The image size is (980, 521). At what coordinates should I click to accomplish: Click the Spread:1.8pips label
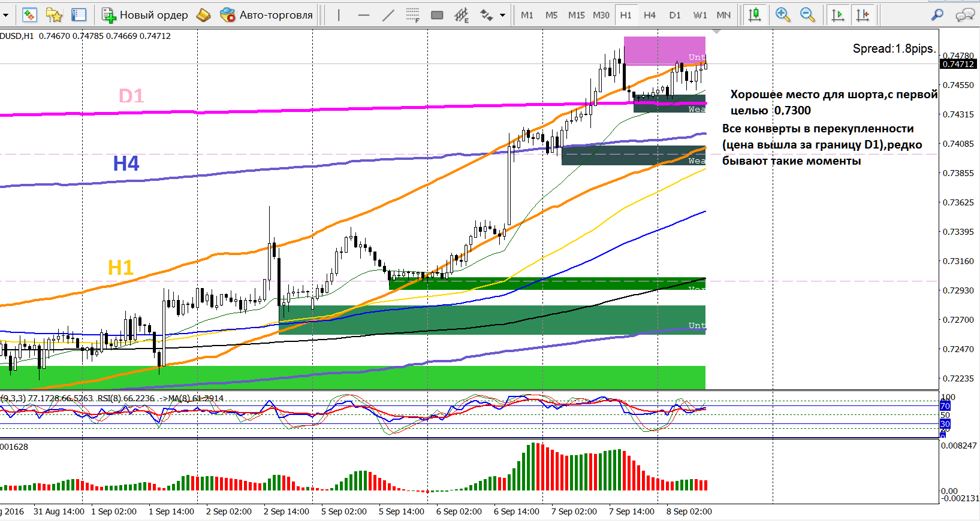tap(894, 49)
